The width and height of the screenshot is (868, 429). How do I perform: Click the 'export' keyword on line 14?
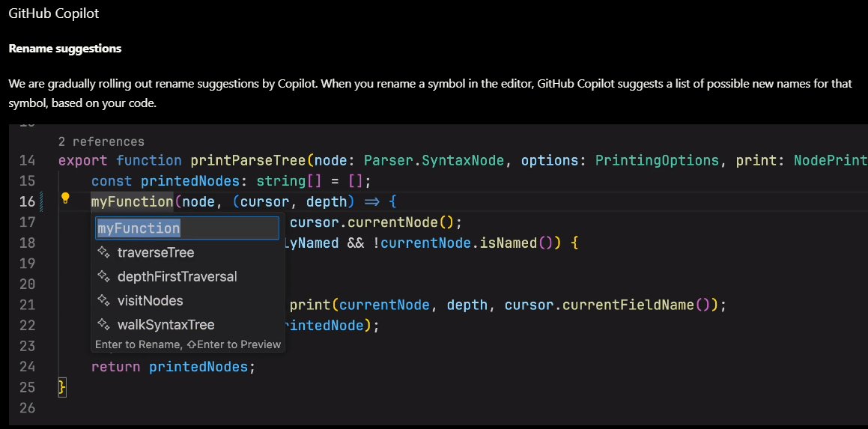coord(83,160)
